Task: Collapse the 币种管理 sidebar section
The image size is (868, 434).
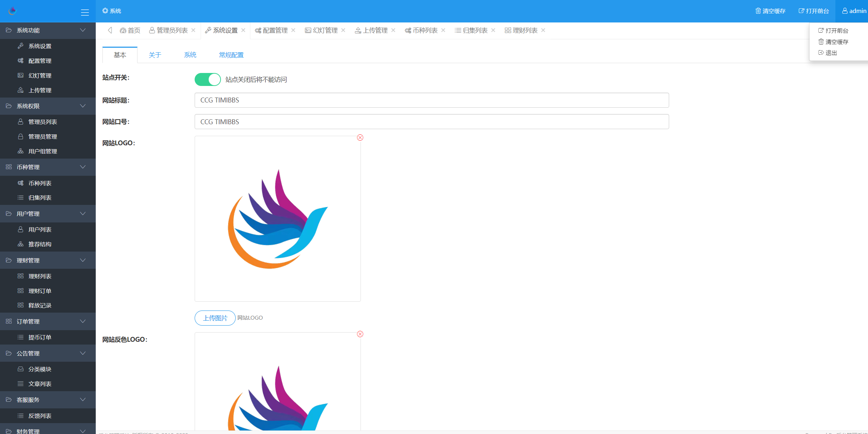Action: pos(83,167)
